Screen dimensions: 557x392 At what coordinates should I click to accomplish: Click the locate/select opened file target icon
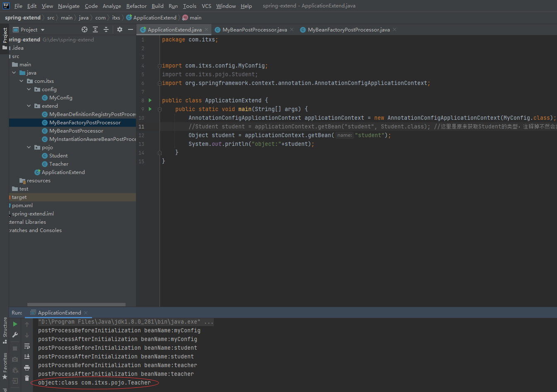pyautogui.click(x=85, y=29)
